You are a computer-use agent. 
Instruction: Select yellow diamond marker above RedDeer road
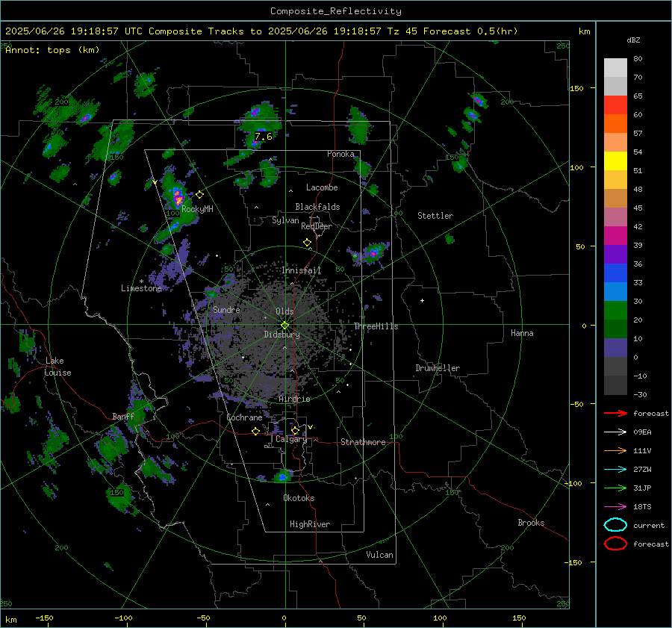click(308, 243)
